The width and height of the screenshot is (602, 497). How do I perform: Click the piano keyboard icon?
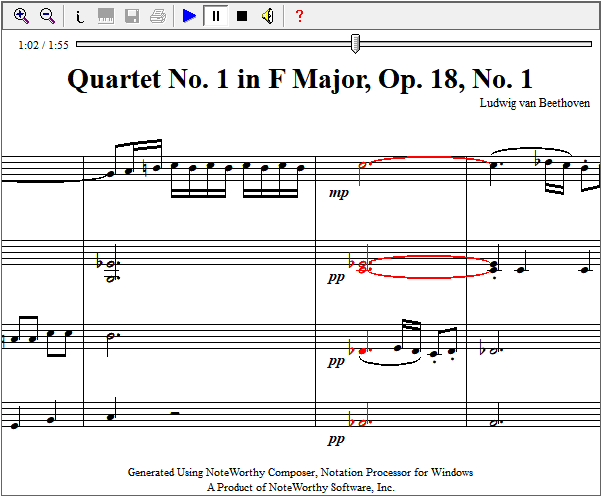click(x=106, y=16)
